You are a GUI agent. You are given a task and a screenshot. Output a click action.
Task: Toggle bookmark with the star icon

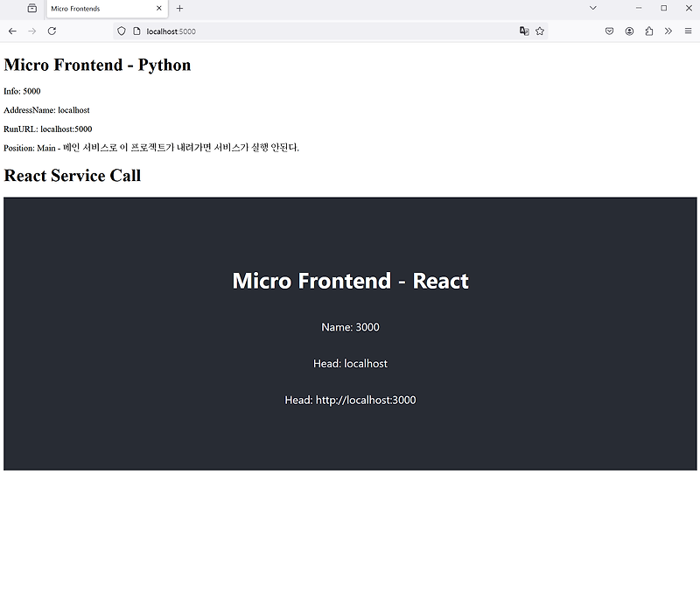pos(540,31)
